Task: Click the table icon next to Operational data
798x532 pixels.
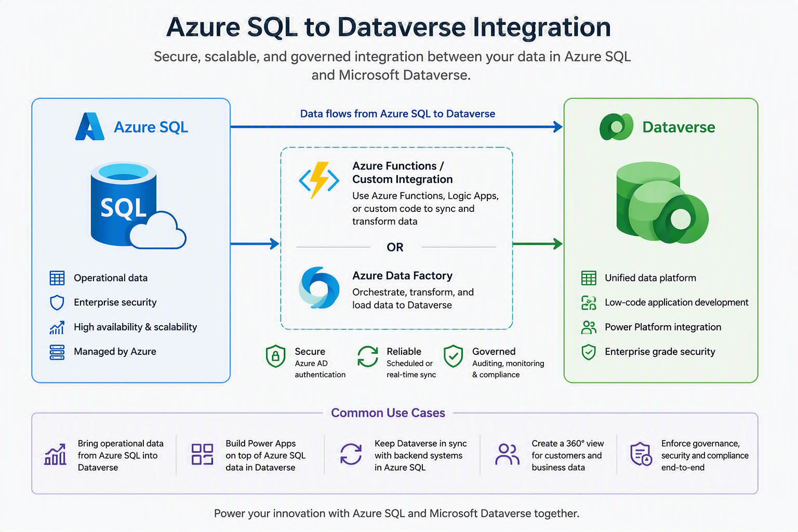Action: [x=57, y=278]
